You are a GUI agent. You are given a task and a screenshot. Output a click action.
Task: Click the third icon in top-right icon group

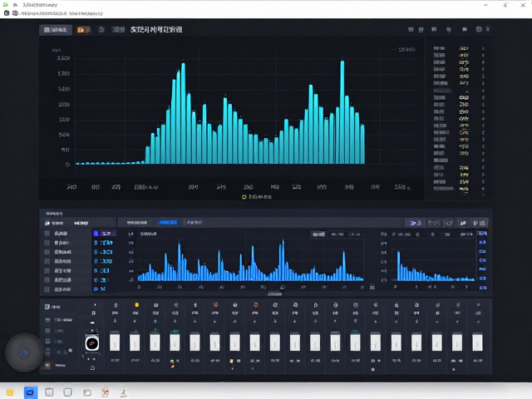(434, 30)
